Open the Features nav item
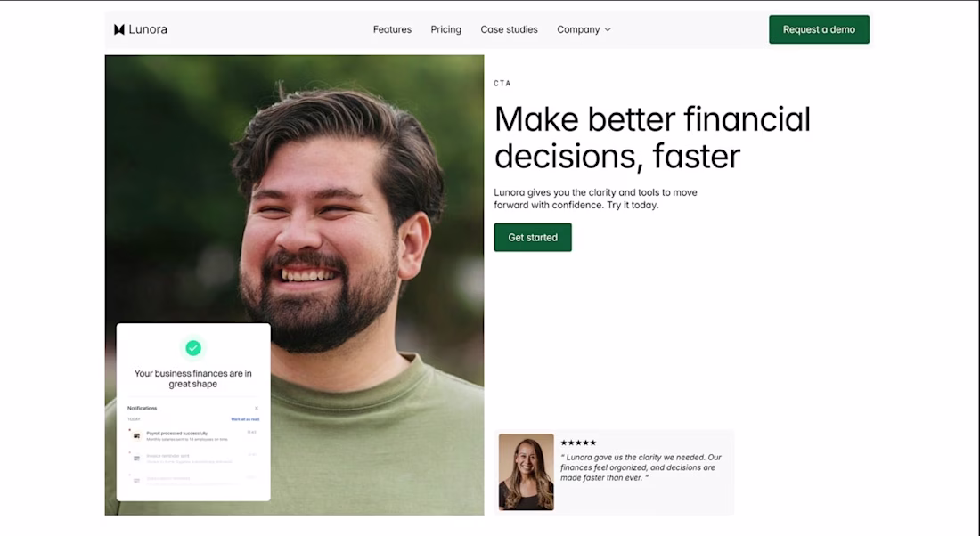 (392, 30)
